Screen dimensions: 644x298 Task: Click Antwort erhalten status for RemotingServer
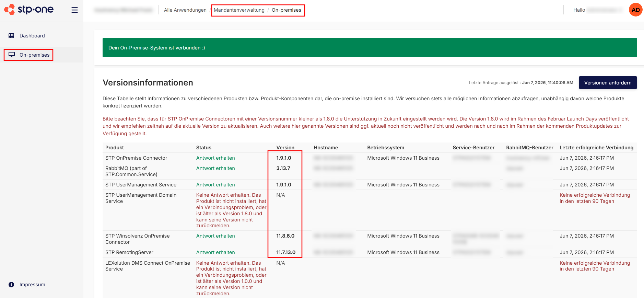pyautogui.click(x=215, y=252)
